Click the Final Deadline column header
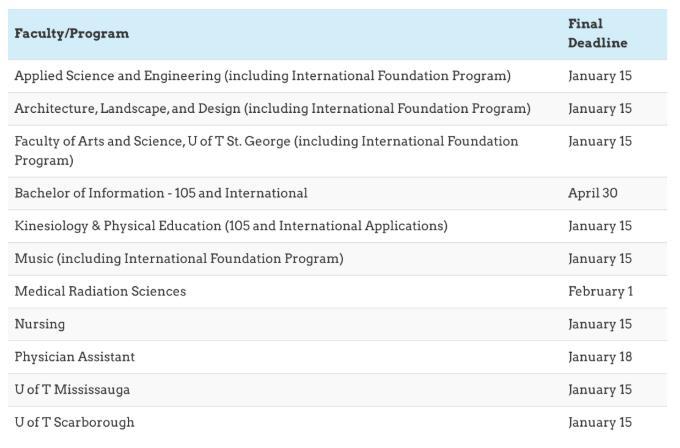Viewport: 680px width, 448px height. click(x=598, y=33)
